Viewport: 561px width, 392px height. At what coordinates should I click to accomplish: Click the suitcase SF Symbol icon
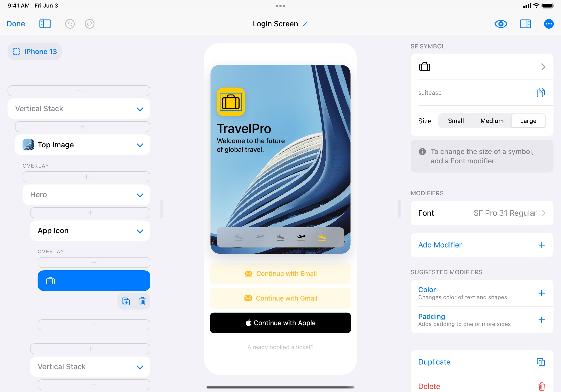pyautogui.click(x=425, y=66)
